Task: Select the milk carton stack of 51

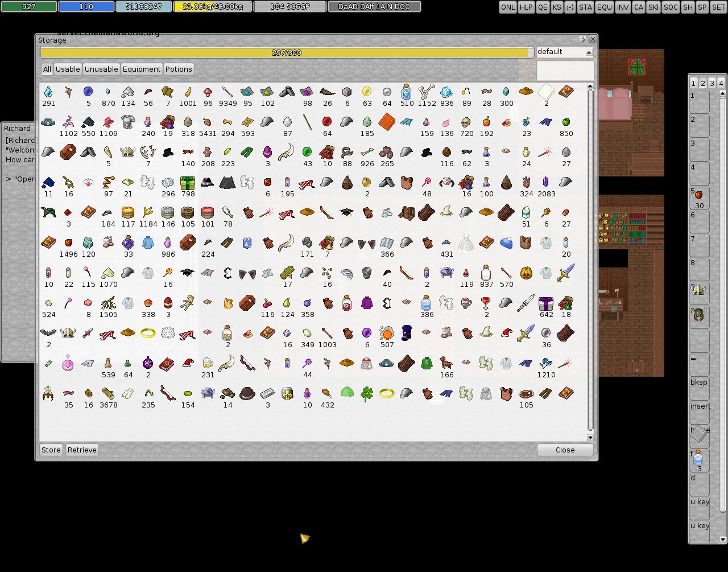Action: point(526,212)
